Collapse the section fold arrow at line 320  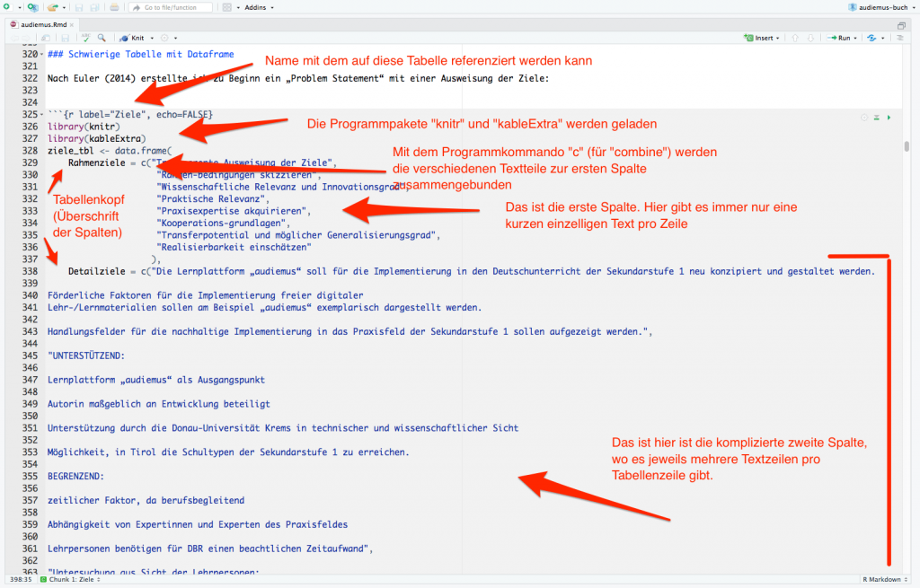tap(41, 54)
